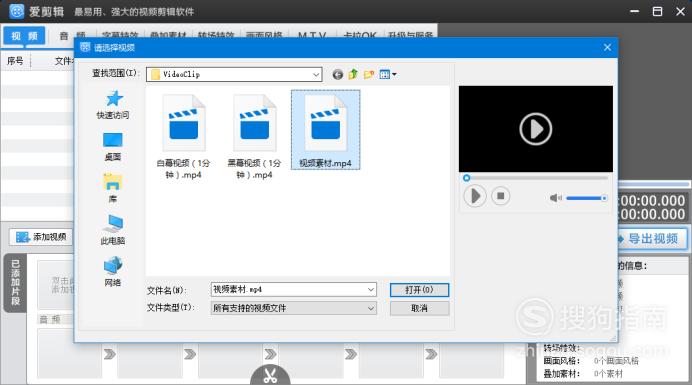Go up one folder level icon
This screenshot has width=692, height=385.
(x=353, y=74)
